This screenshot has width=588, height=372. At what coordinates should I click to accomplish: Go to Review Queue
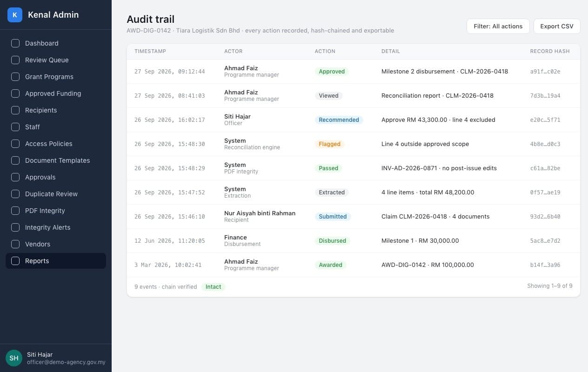pyautogui.click(x=56, y=60)
